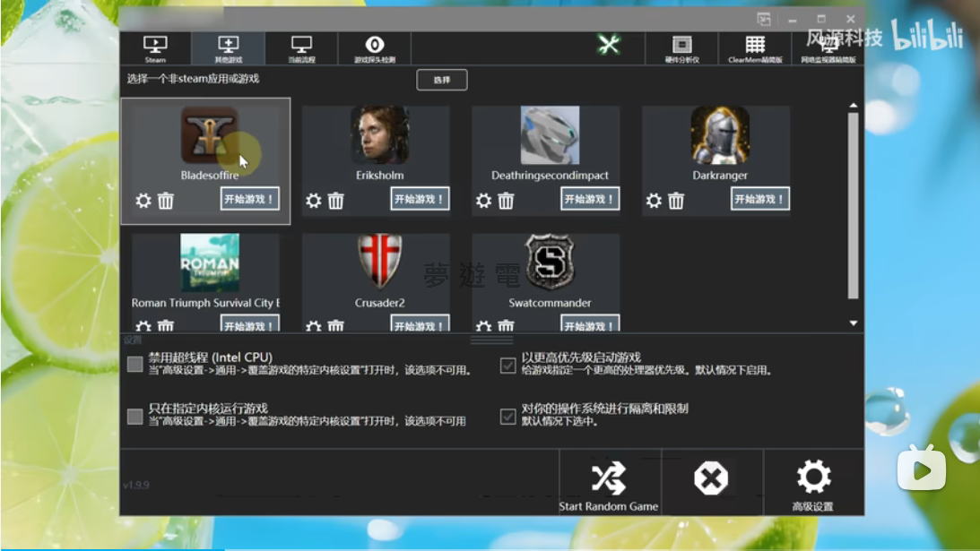Delete Eriksholm with trash icon
This screenshot has height=551, width=980.
(335, 201)
